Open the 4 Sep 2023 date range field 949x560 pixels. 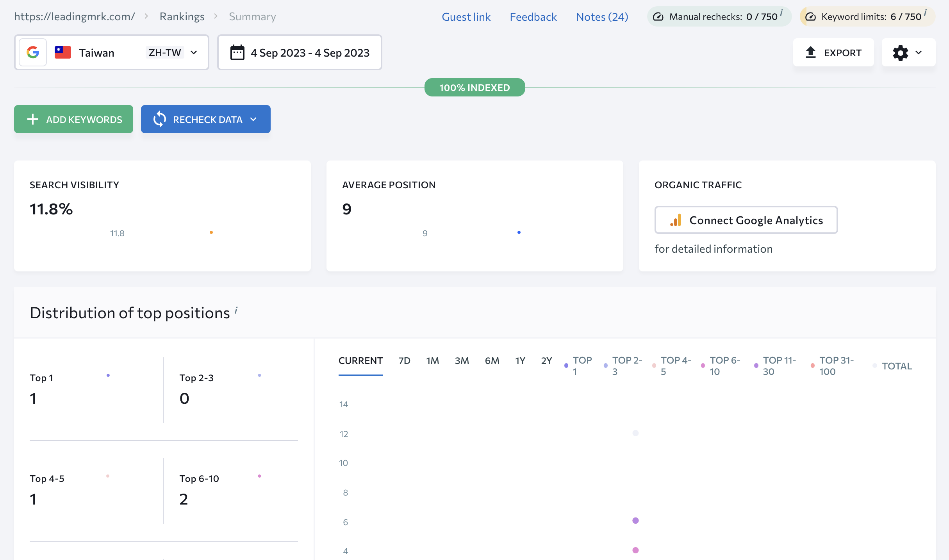[300, 52]
